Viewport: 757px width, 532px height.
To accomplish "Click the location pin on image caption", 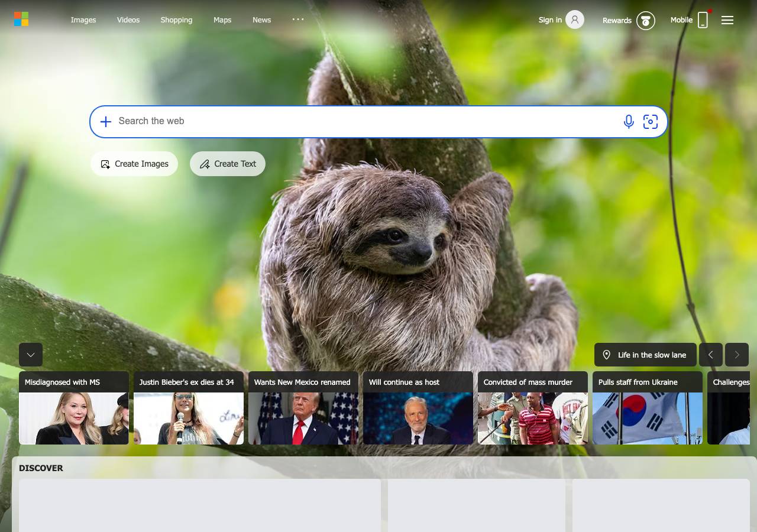I will (606, 355).
